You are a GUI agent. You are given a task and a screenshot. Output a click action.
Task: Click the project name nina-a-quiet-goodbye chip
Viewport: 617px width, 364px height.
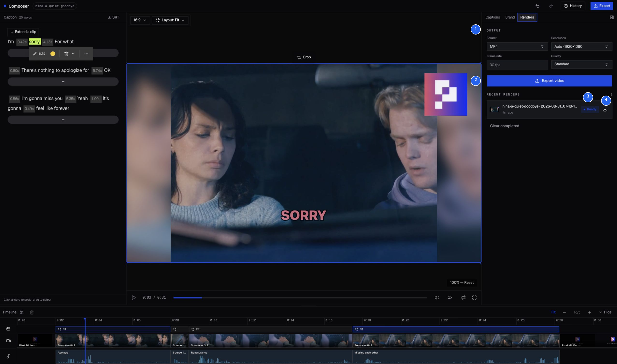(55, 6)
